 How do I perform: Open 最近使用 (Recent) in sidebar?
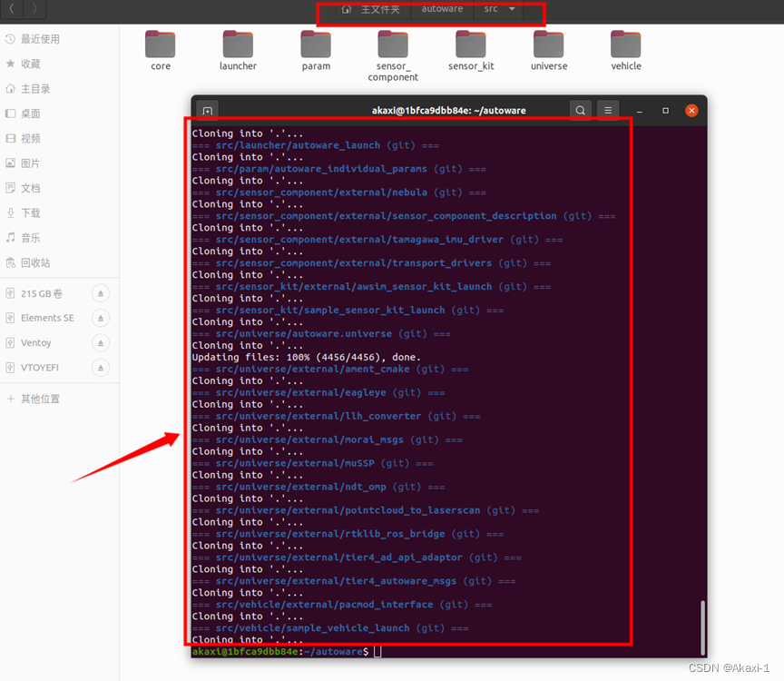coord(60,39)
